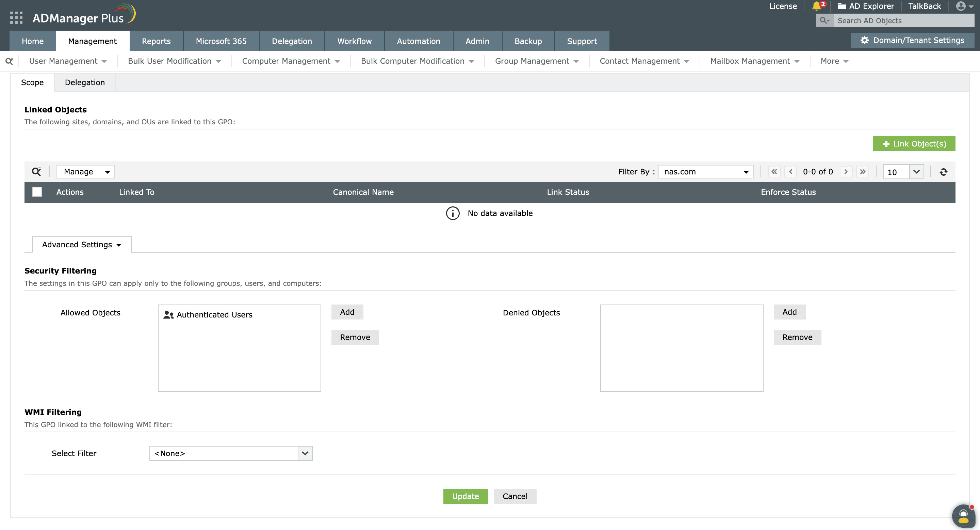Open the live chat support icon
Viewport: 980px width, 530px height.
[963, 516]
